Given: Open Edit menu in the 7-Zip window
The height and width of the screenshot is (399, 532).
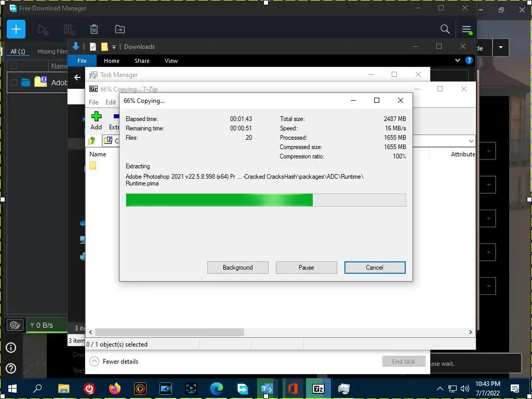Looking at the screenshot, I should pos(111,102).
